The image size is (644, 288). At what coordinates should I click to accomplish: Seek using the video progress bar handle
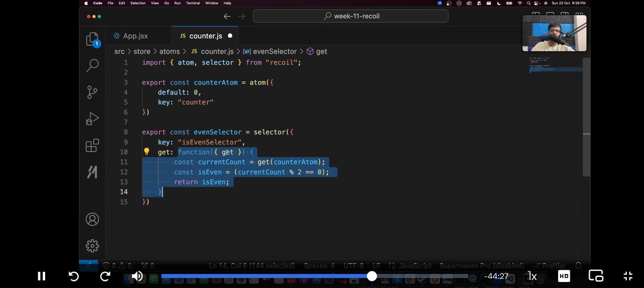pos(372,276)
